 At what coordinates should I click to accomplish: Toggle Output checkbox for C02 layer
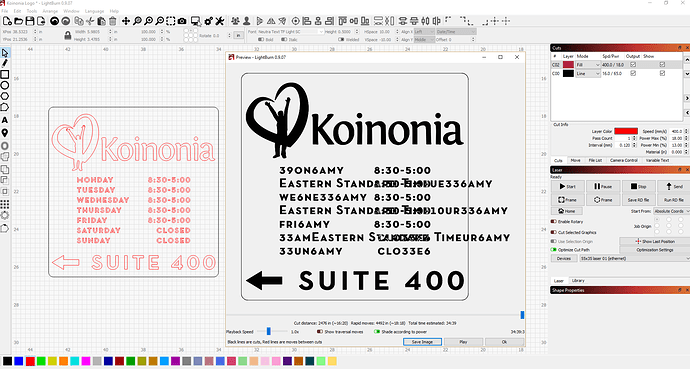tap(633, 65)
